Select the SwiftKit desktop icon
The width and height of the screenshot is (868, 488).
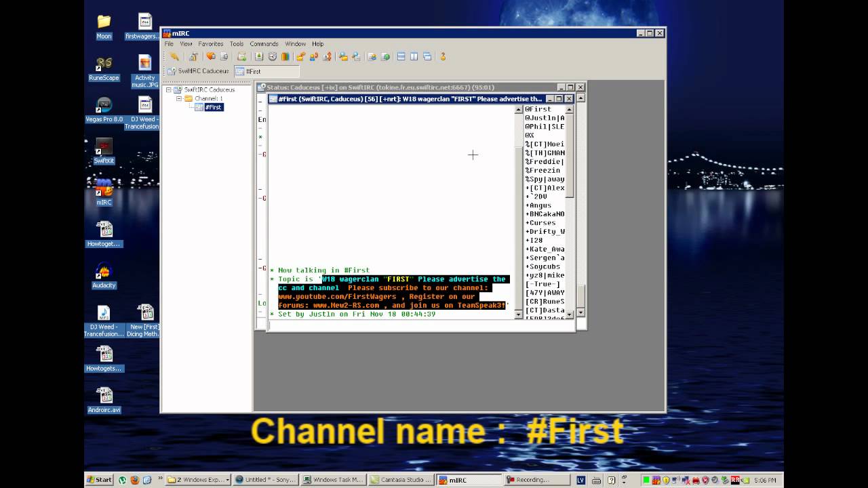click(104, 151)
